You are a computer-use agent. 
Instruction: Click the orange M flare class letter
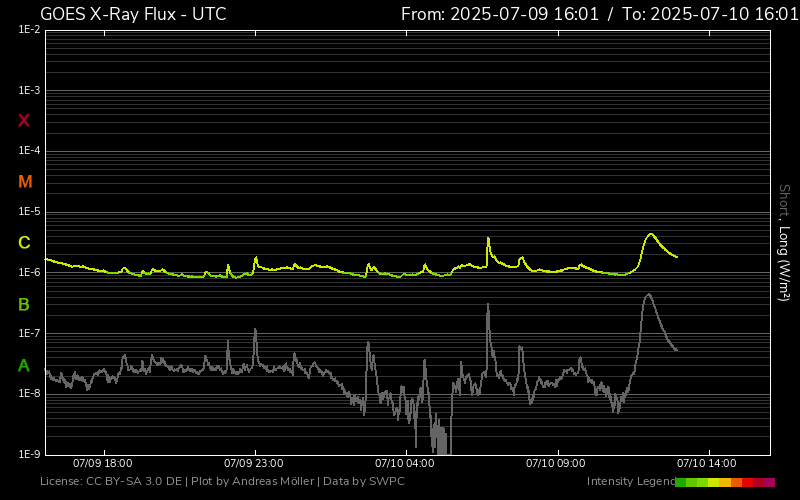coord(25,182)
